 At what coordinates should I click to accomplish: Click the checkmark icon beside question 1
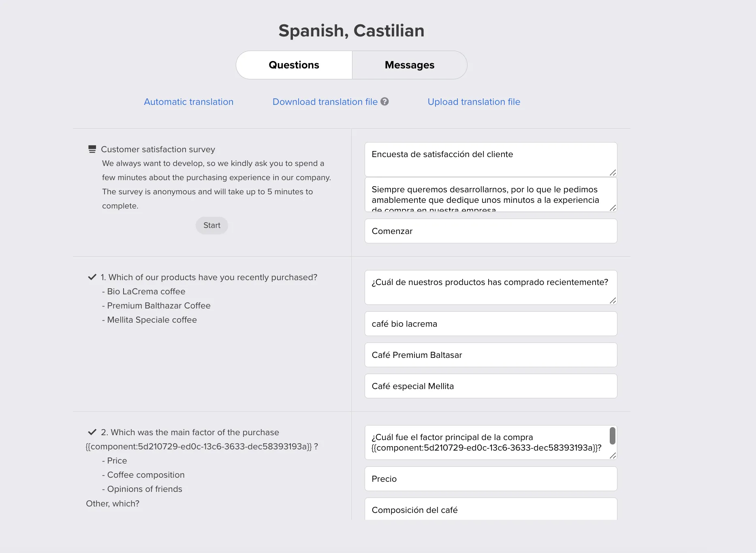pos(92,276)
